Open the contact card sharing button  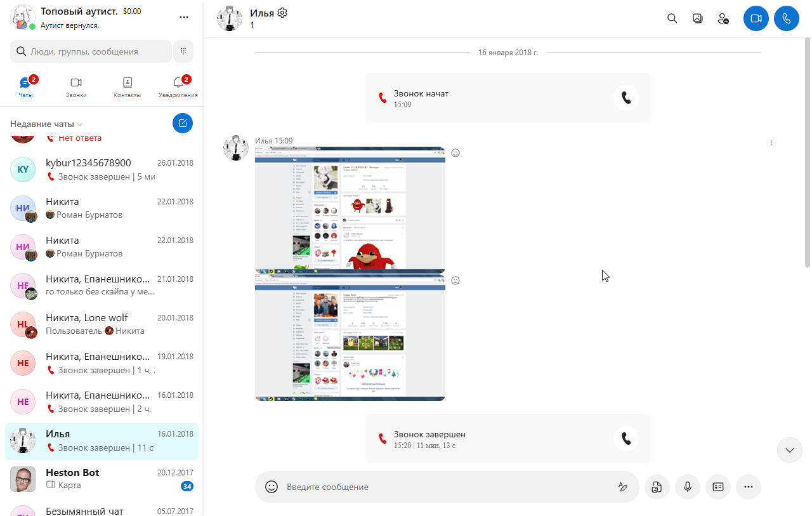[718, 487]
